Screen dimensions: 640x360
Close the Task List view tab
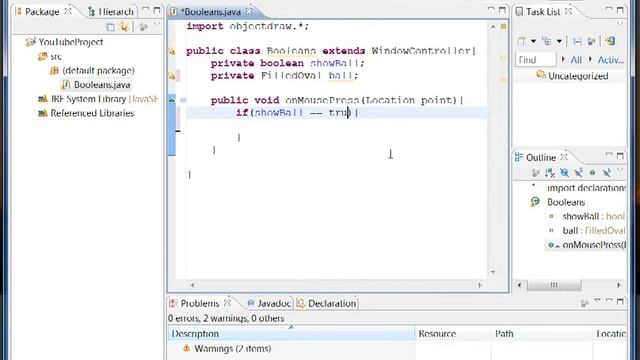(568, 11)
